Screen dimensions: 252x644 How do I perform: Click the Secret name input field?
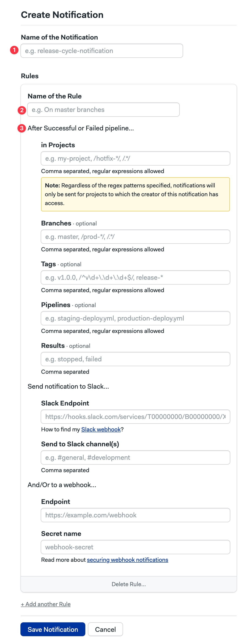[x=135, y=547]
